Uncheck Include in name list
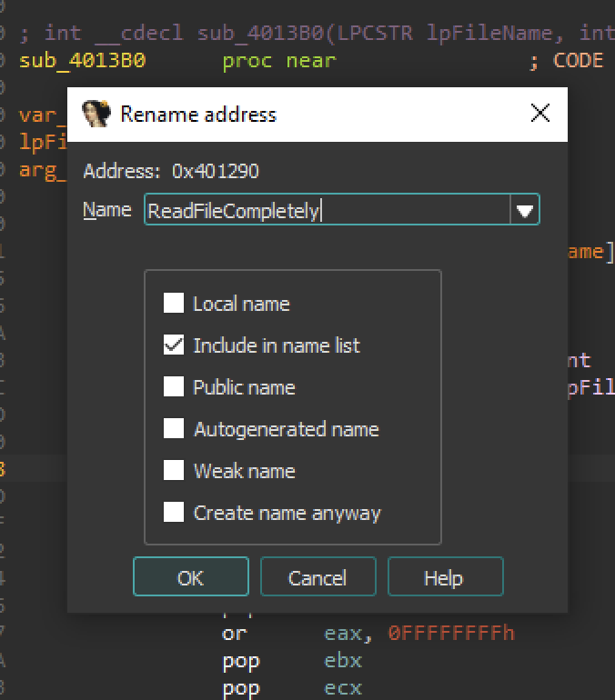Viewport: 615px width, 700px height. tap(174, 345)
